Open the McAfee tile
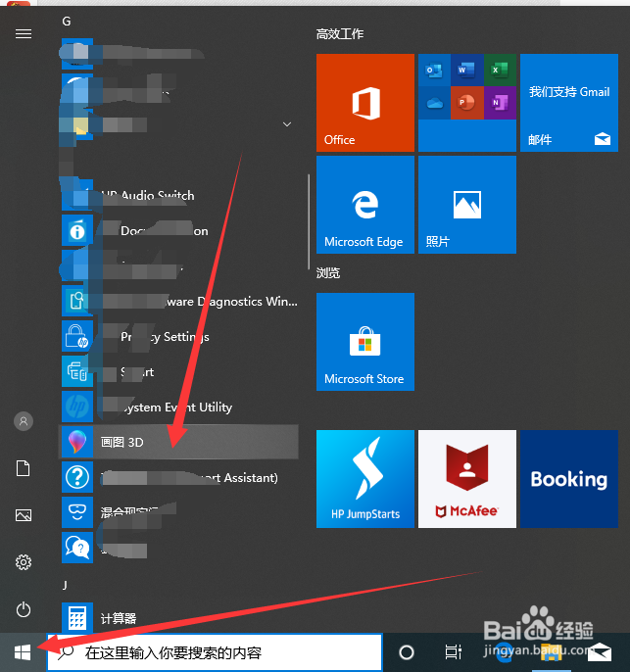This screenshot has width=630, height=672. coord(467,479)
